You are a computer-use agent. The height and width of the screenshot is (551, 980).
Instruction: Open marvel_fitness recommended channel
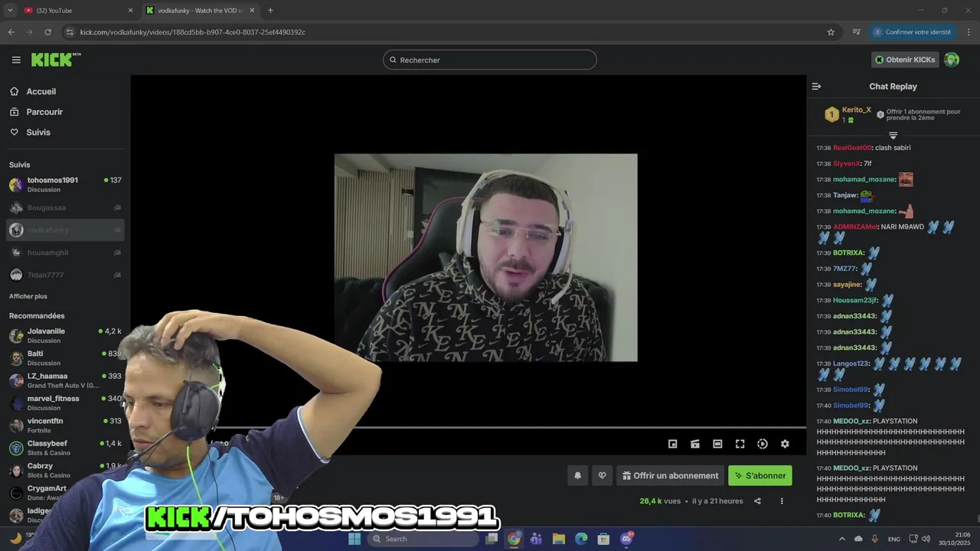pyautogui.click(x=65, y=403)
